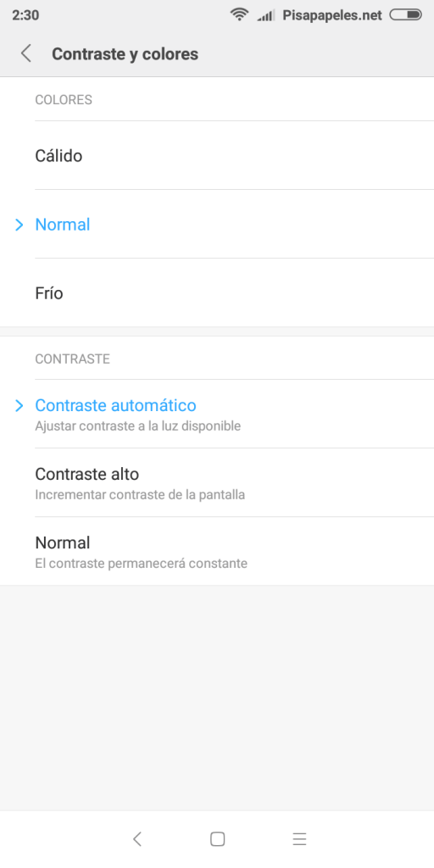
Task: Select Contraste automático option
Action: pos(217,414)
